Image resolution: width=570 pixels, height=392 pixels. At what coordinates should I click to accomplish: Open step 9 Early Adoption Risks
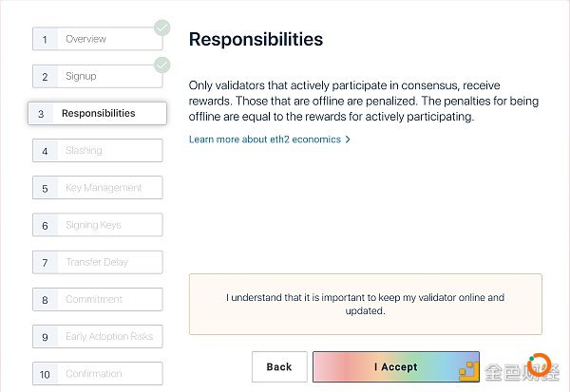point(98,337)
